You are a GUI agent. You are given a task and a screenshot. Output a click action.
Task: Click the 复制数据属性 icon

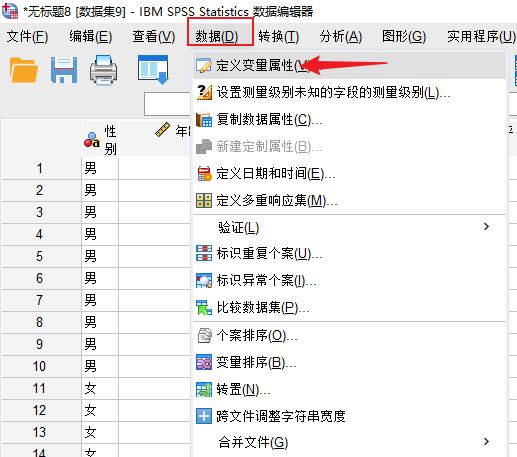(x=204, y=119)
